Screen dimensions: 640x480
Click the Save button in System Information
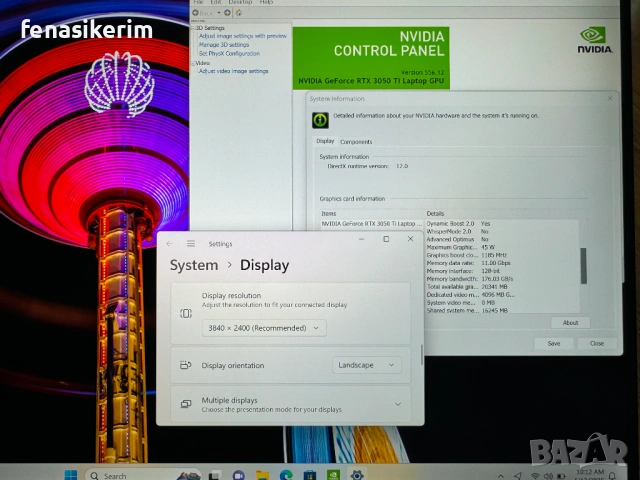(554, 343)
